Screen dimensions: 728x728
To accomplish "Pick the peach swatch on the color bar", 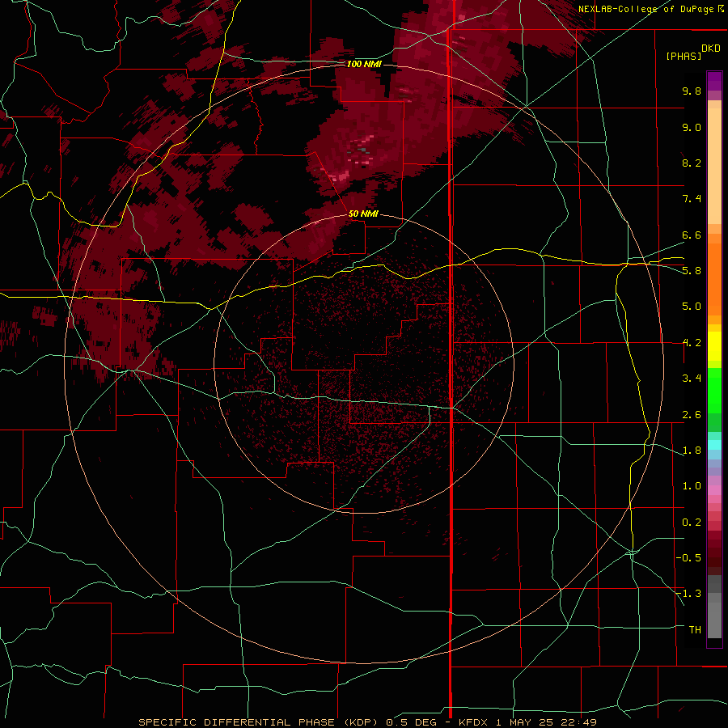I will [x=714, y=166].
